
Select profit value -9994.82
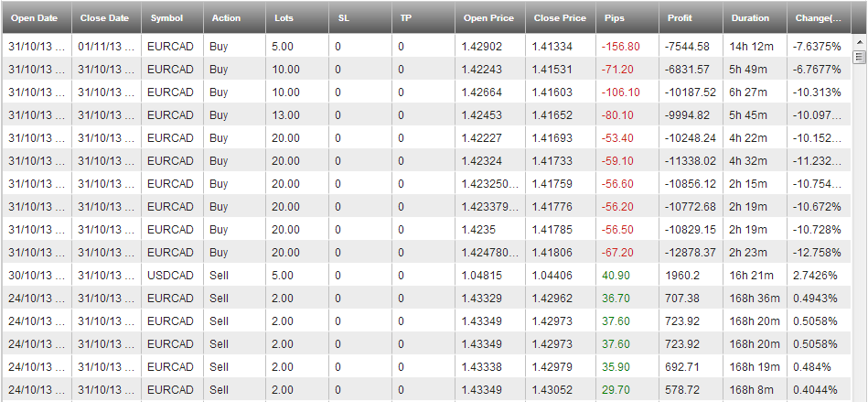pyautogui.click(x=688, y=115)
